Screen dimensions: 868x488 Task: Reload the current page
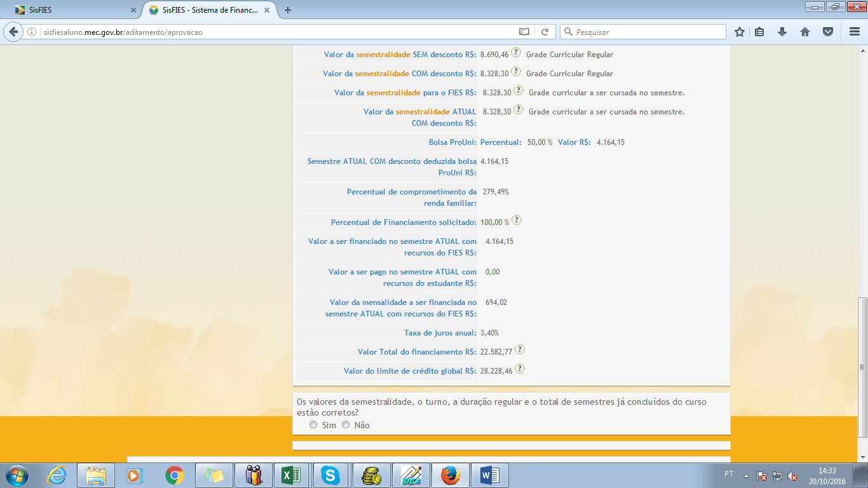545,32
